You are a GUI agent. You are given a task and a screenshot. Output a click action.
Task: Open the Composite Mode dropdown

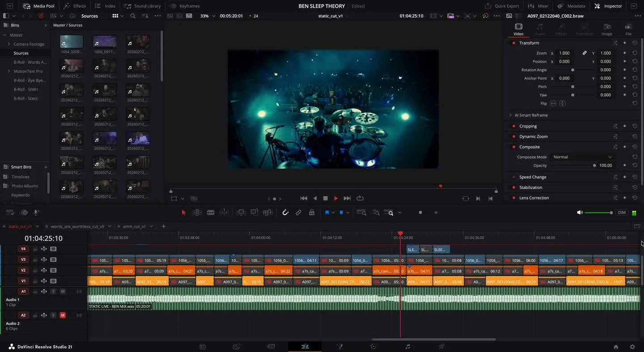pos(582,157)
